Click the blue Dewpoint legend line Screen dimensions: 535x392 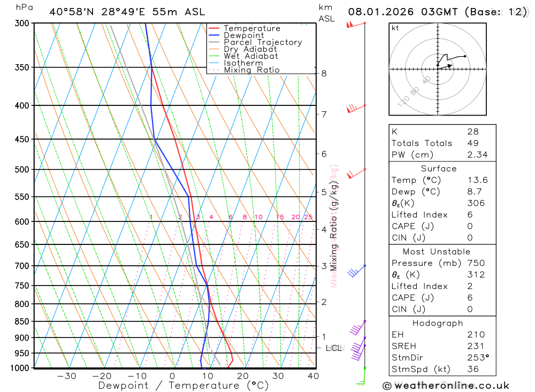tap(214, 35)
